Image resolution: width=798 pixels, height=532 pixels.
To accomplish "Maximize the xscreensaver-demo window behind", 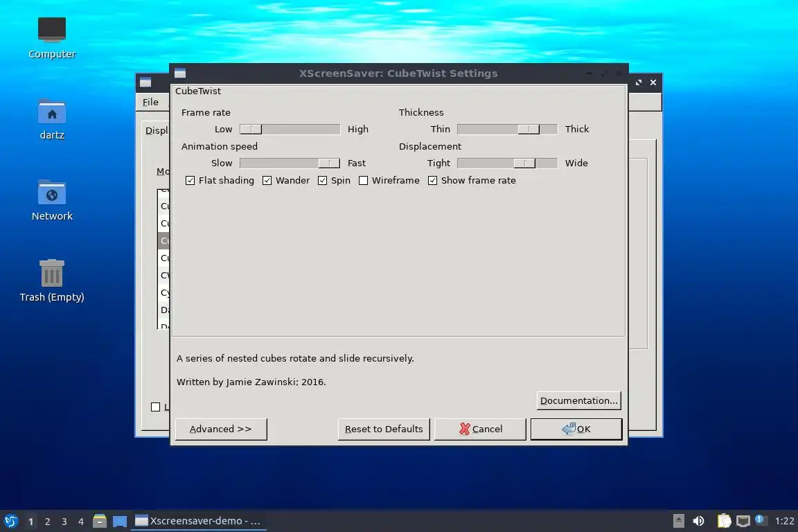I will coord(639,82).
